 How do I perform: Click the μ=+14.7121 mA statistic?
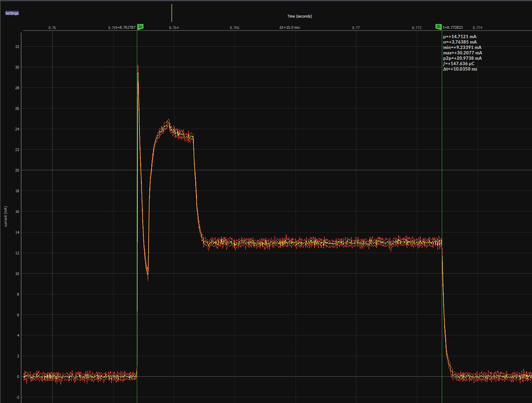pos(460,36)
